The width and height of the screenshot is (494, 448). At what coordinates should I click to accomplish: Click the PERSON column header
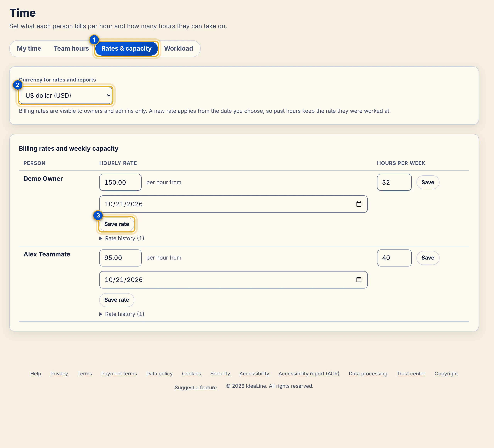34,163
